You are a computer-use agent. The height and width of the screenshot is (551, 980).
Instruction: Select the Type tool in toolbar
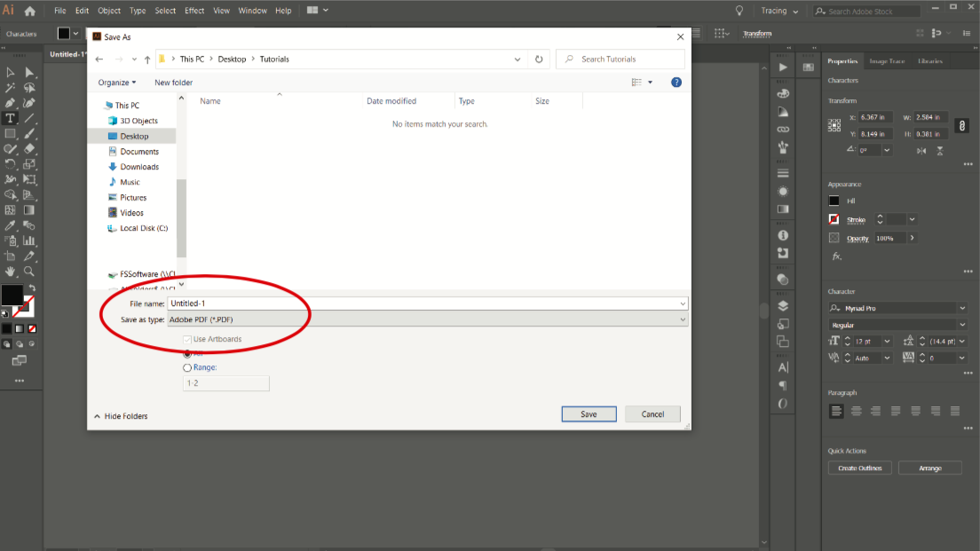[x=11, y=118]
